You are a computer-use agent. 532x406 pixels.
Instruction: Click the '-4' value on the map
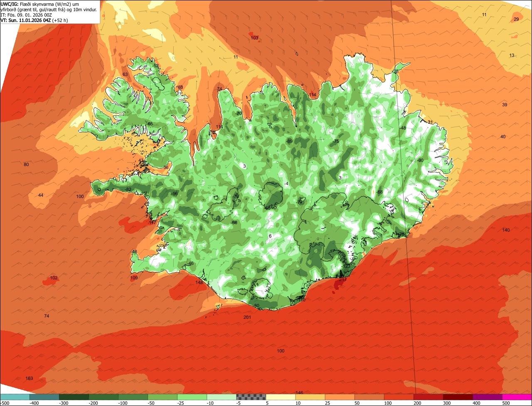coord(286,183)
